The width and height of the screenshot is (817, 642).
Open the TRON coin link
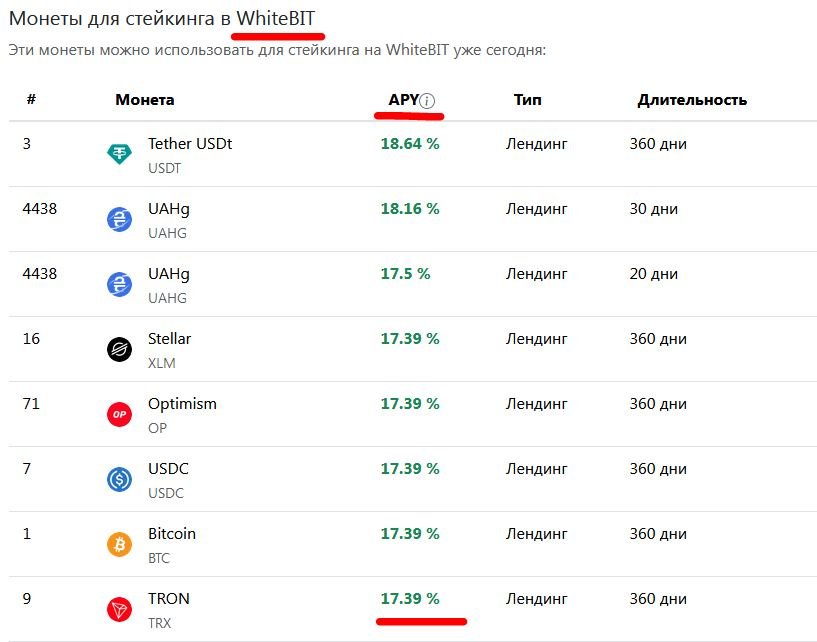pos(168,599)
